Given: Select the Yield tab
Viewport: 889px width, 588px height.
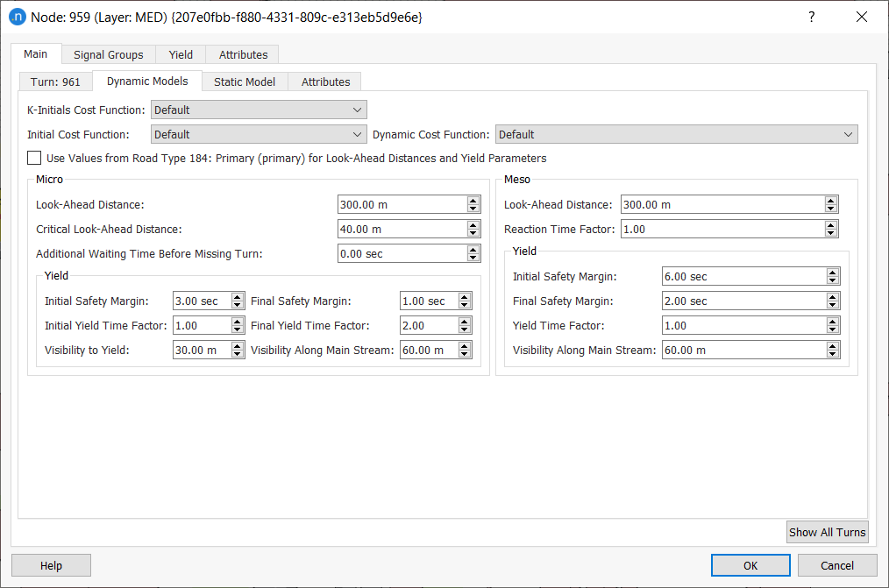Looking at the screenshot, I should (x=181, y=54).
